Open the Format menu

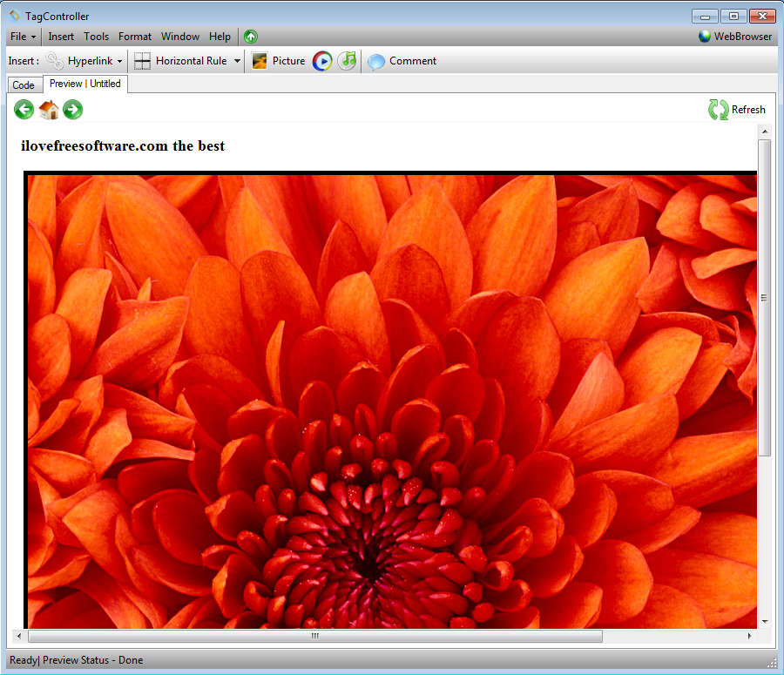134,37
